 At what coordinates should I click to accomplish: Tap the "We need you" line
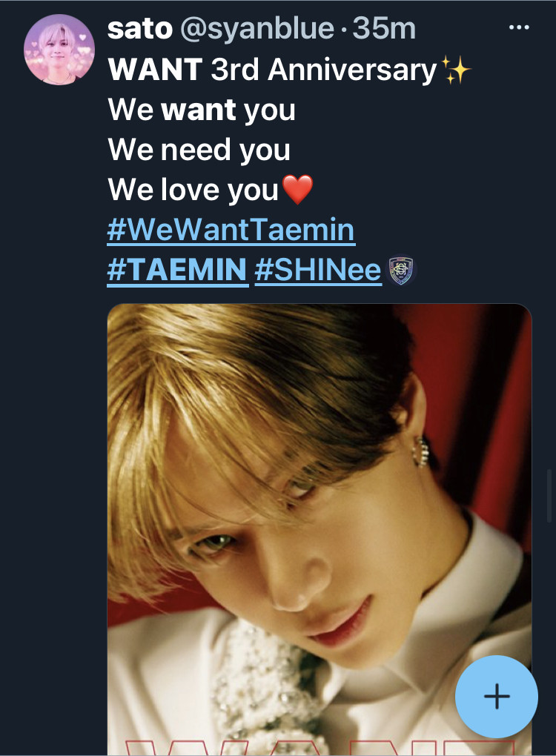point(199,150)
